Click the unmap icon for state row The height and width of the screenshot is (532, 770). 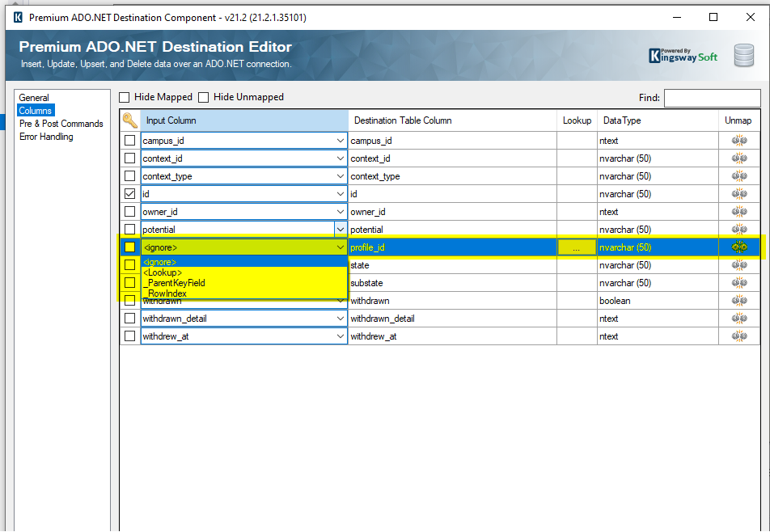pyautogui.click(x=739, y=265)
